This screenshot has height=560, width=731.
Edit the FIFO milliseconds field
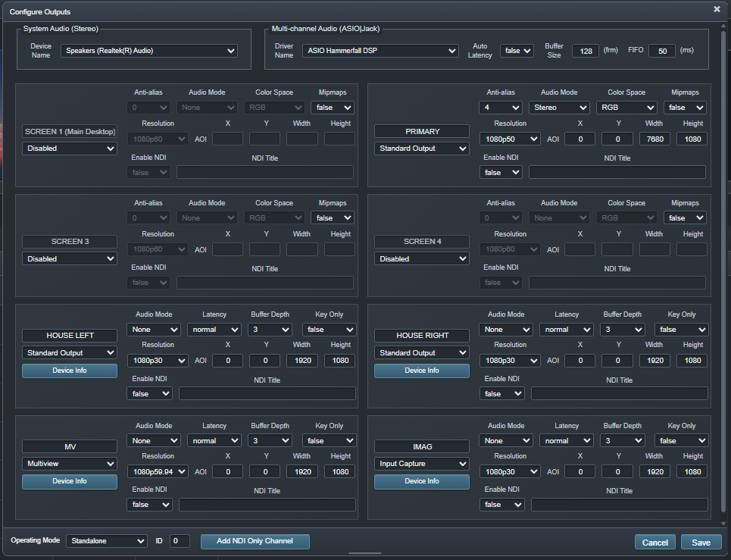662,51
